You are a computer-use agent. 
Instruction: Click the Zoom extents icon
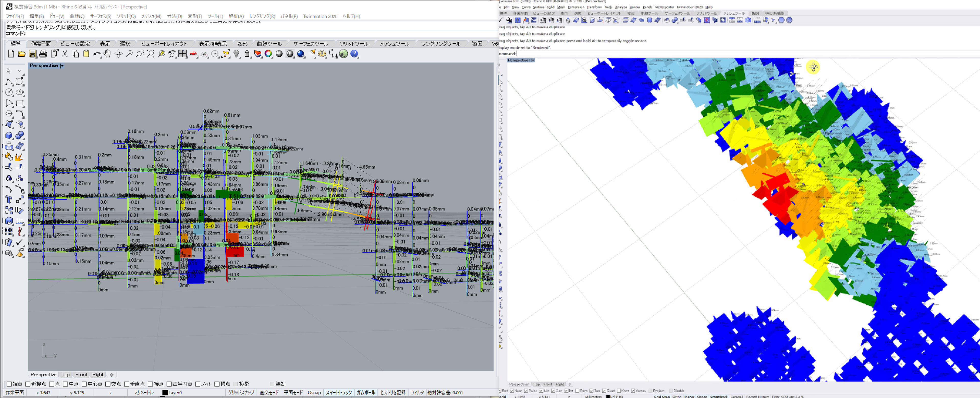point(151,54)
